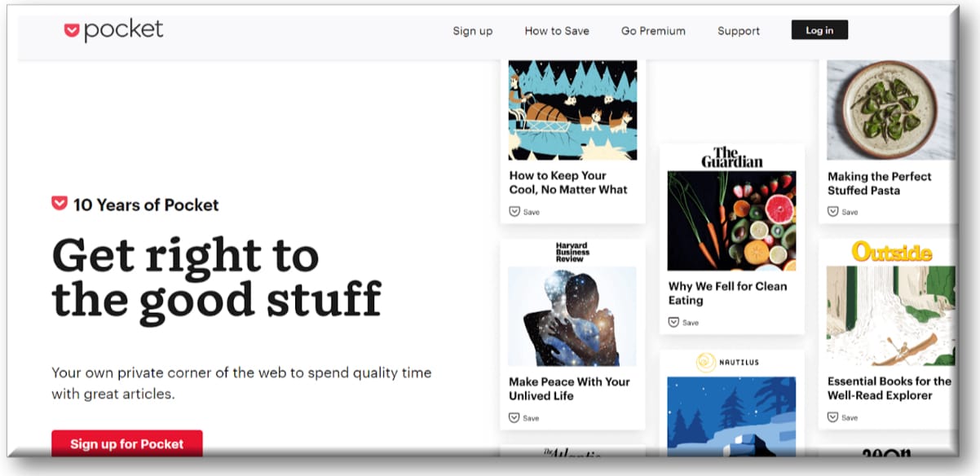Click the canoe waterfall illustration
The height and width of the screenshot is (476, 980).
pyautogui.click(x=891, y=315)
